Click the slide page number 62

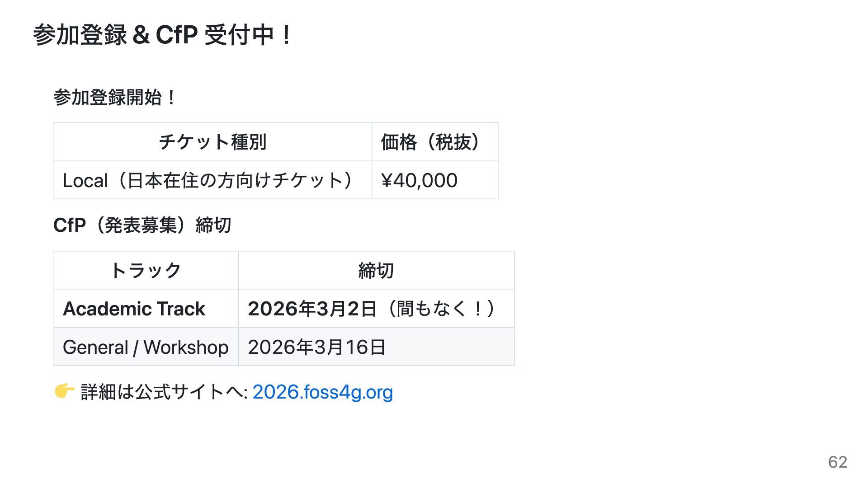[837, 462]
